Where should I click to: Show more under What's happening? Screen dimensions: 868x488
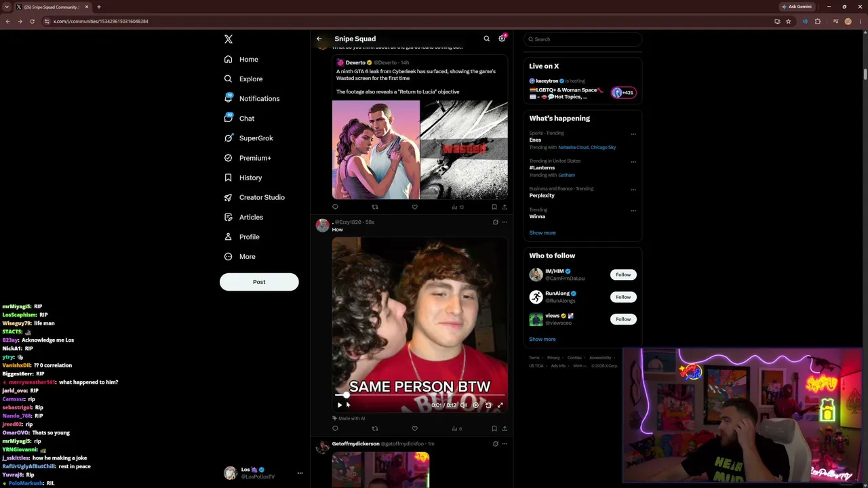click(542, 233)
